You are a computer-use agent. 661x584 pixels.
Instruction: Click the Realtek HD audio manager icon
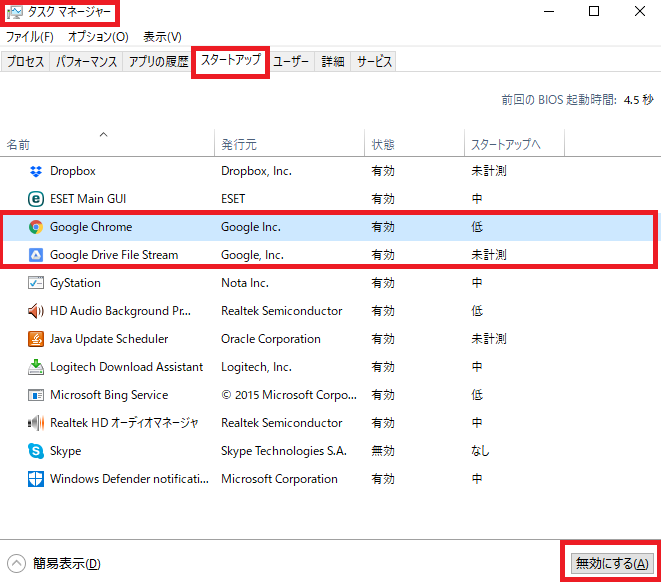pyautogui.click(x=36, y=423)
